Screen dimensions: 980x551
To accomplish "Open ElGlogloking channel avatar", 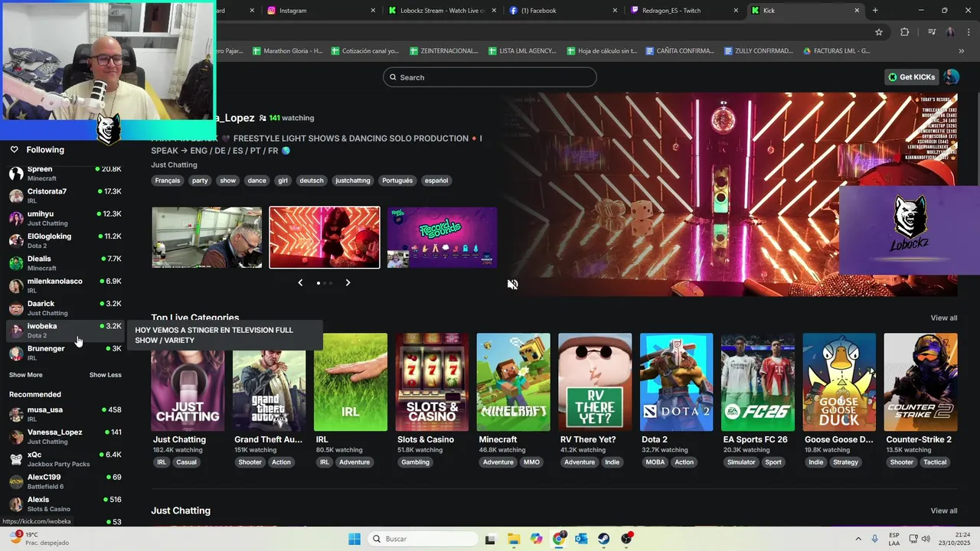I will coord(15,241).
